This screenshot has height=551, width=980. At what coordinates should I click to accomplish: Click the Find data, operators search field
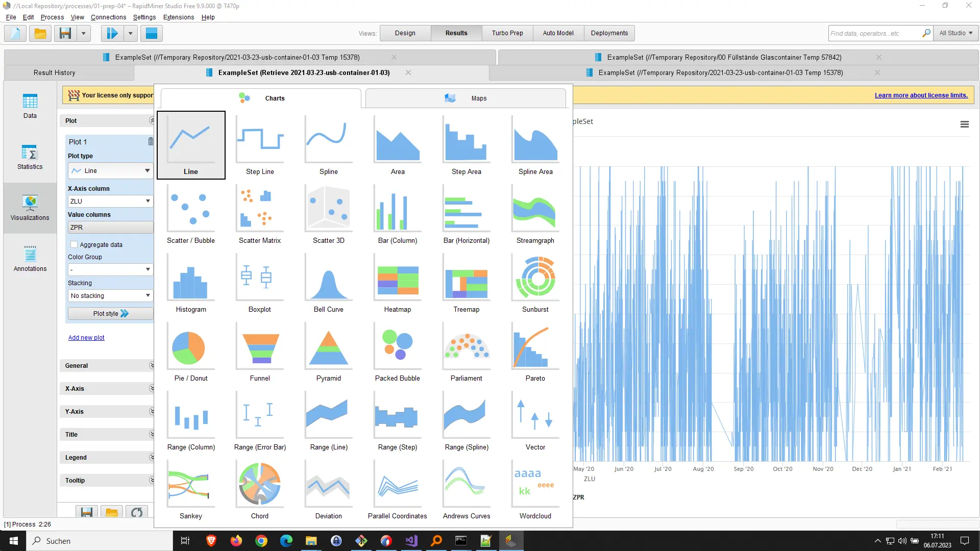[875, 33]
